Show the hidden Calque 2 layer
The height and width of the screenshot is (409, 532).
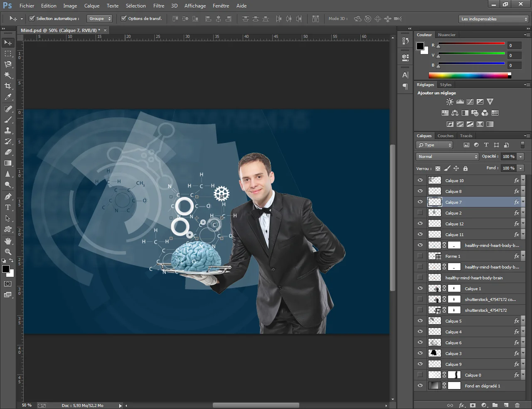pyautogui.click(x=420, y=213)
